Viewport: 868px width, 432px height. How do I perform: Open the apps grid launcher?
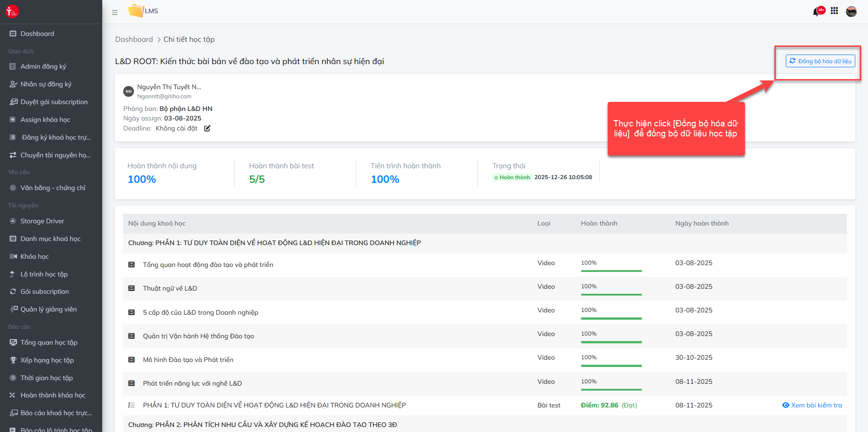(834, 11)
